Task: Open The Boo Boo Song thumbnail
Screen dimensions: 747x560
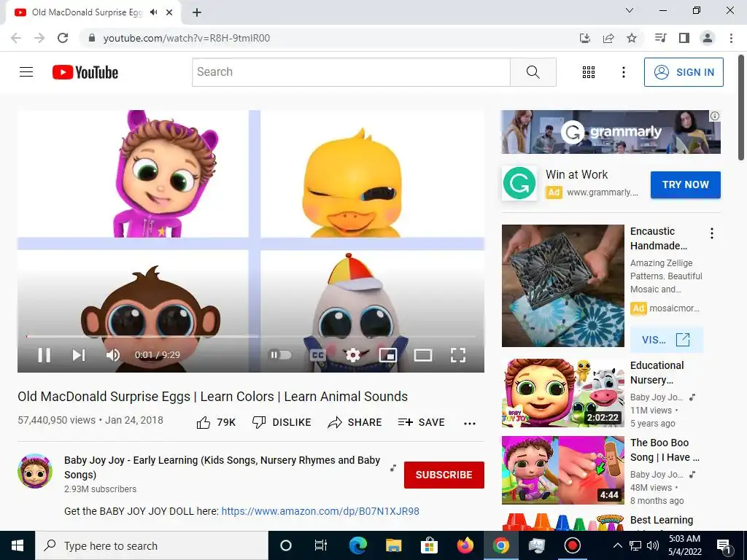Action: point(562,470)
